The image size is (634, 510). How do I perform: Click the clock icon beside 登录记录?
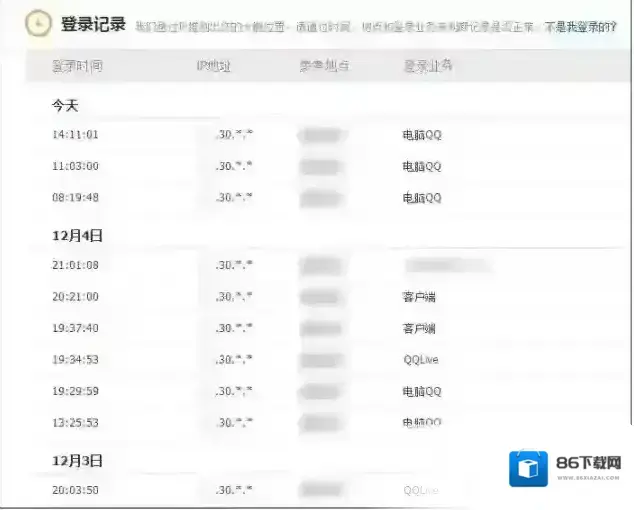[x=38, y=23]
